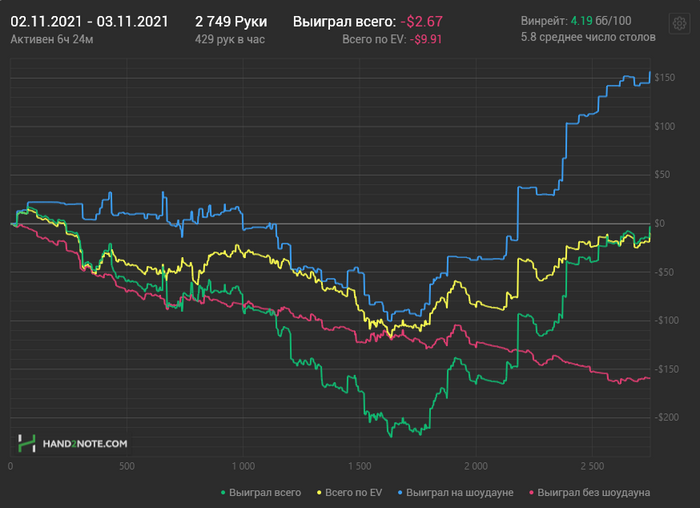The image size is (700, 508).
Task: Click the '2 000' x-axis label
Action: [476, 466]
